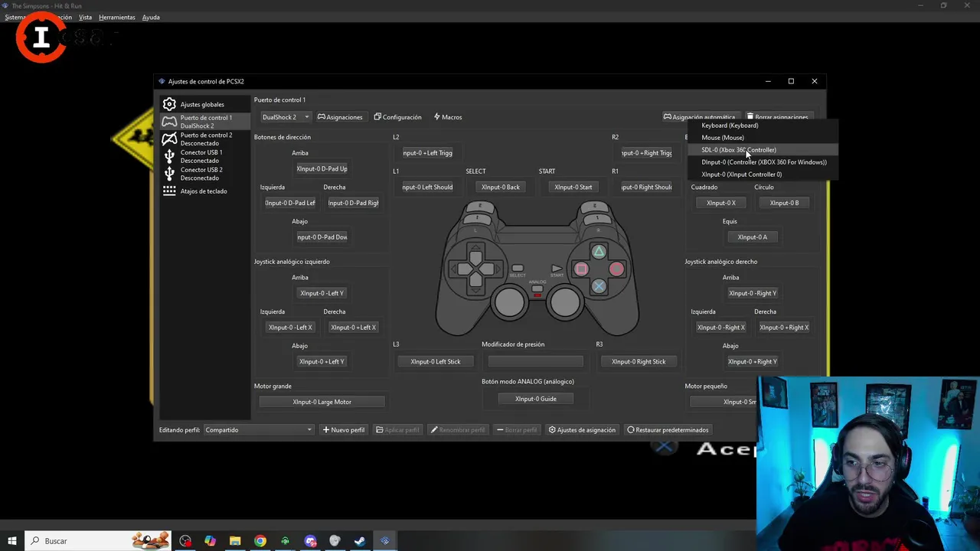Screen dimensions: 980x551
Task: Open Conector USB 1 settings
Action: click(x=204, y=156)
